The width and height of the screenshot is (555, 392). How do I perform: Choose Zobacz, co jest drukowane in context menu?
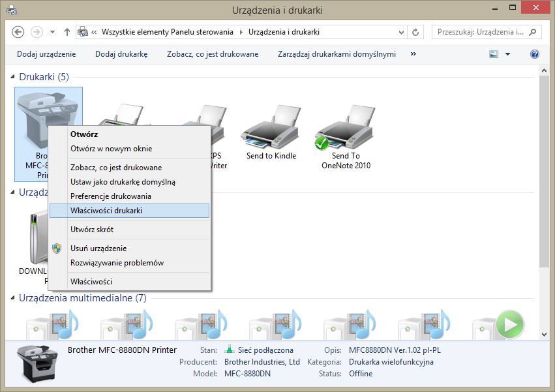click(x=130, y=168)
